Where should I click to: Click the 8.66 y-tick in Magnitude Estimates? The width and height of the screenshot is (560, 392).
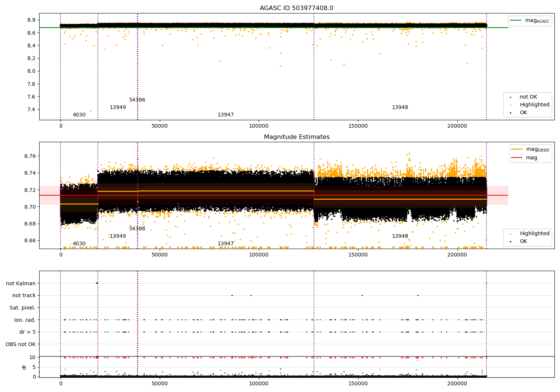[x=30, y=240]
